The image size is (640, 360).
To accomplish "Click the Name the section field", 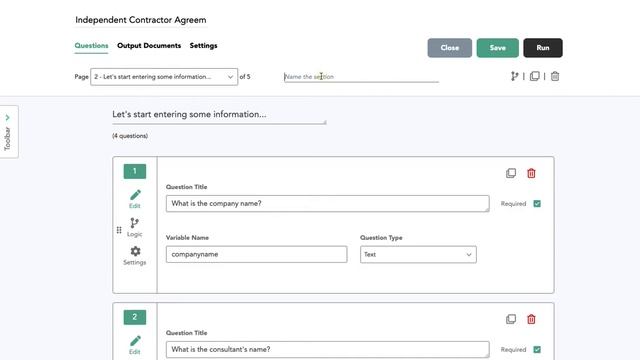I will tap(361, 76).
